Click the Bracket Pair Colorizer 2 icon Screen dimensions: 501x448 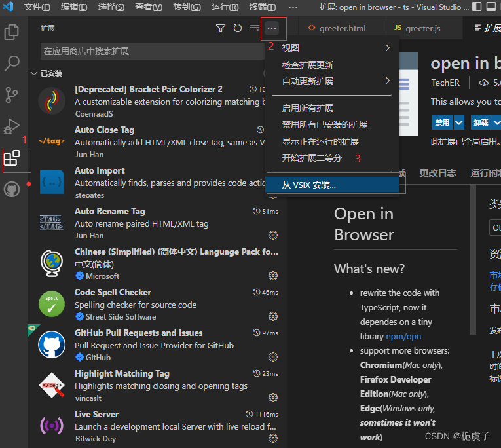point(52,101)
